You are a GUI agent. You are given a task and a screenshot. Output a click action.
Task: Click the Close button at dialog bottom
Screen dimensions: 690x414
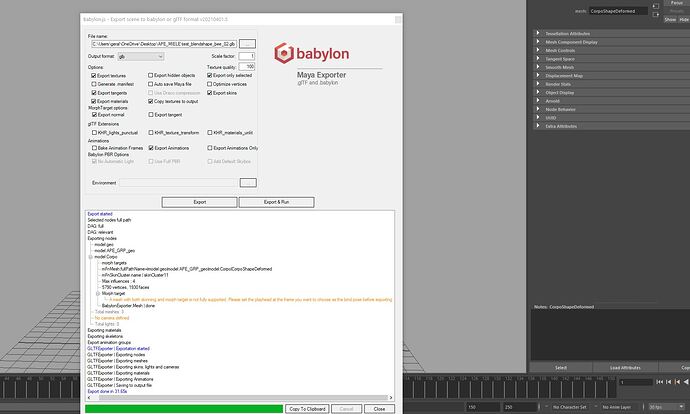click(x=379, y=409)
